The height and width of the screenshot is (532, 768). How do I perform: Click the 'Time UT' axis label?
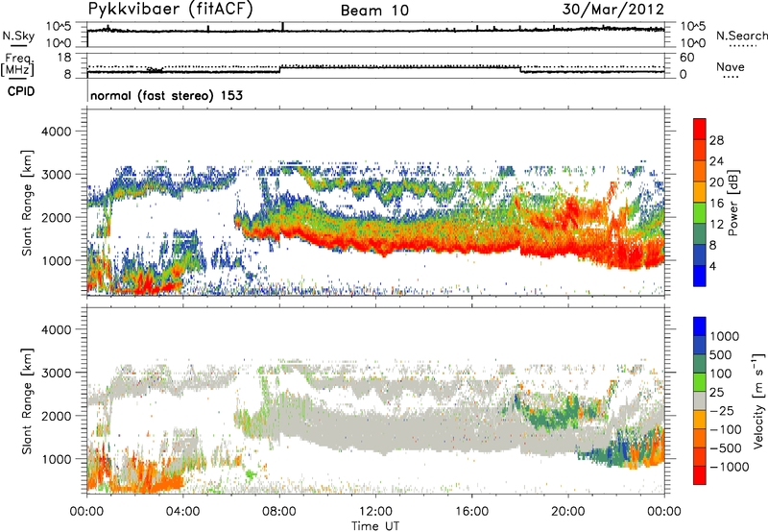coord(375,526)
